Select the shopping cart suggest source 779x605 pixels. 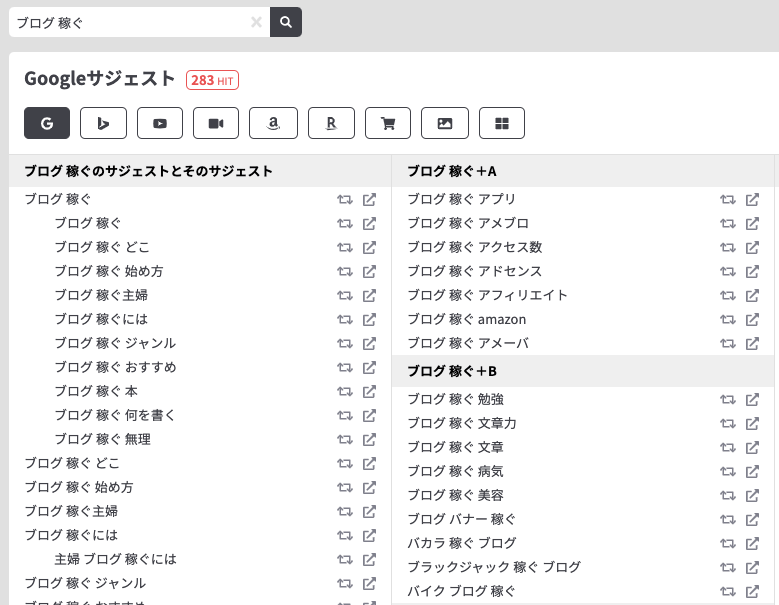pos(388,123)
